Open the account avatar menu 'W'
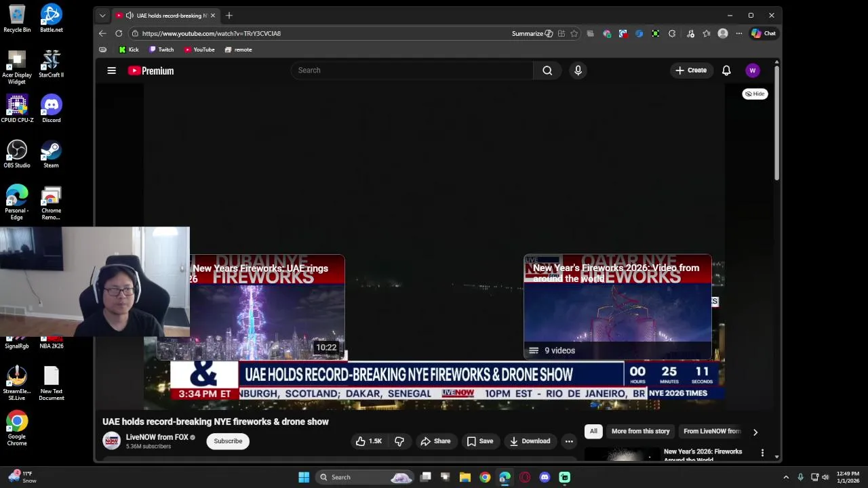The image size is (868, 488). coord(752,70)
